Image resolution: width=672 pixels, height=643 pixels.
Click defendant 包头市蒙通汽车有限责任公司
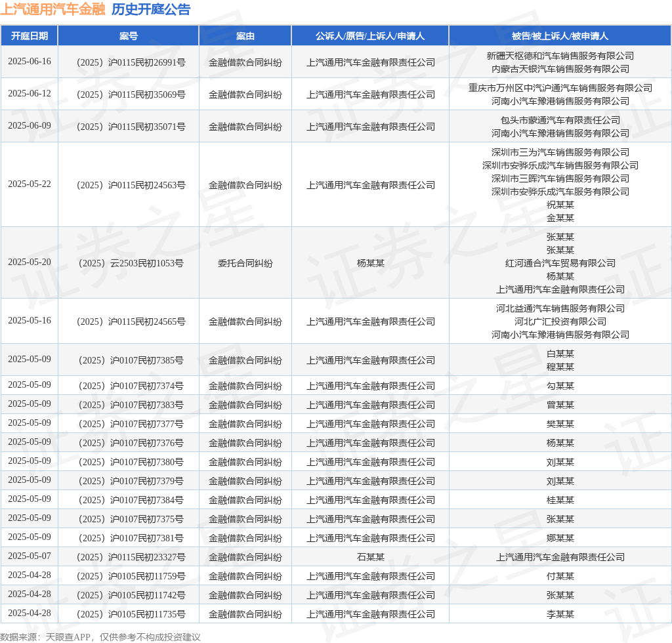coord(560,120)
